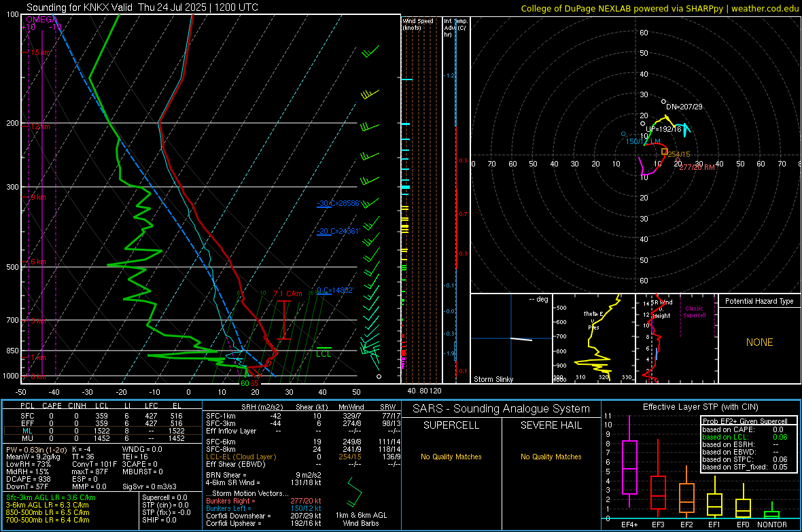Click the 'SR Wind v. Height' plot label
Screen dimensions: 802x532
[661, 309]
